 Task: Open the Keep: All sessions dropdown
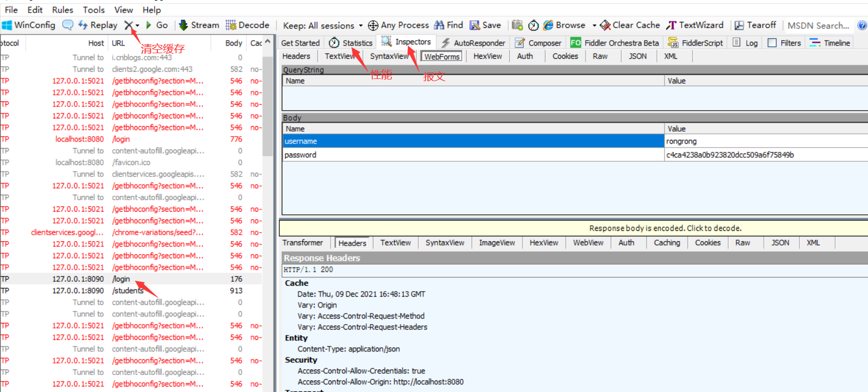pos(323,25)
